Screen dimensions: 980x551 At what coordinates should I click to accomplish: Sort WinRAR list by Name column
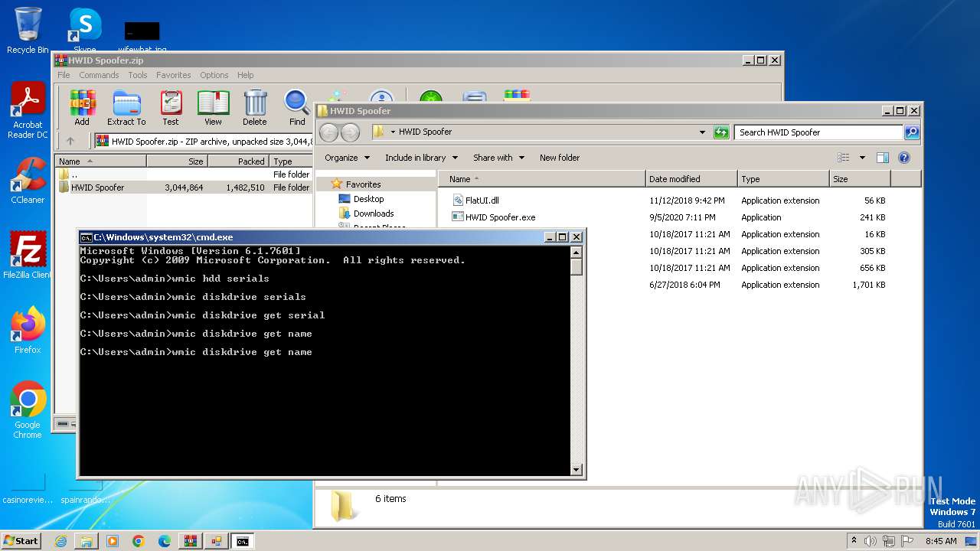(x=101, y=161)
